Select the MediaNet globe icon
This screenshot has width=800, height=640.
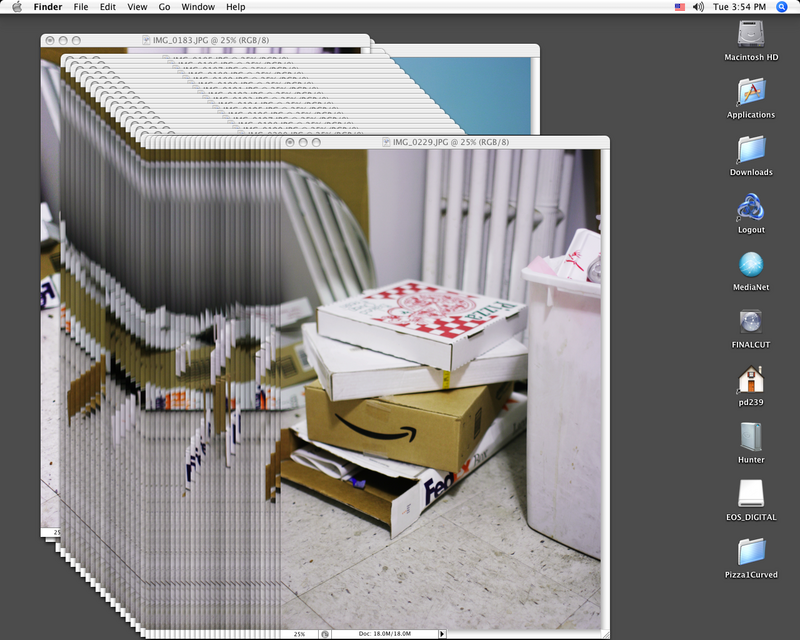pyautogui.click(x=751, y=265)
